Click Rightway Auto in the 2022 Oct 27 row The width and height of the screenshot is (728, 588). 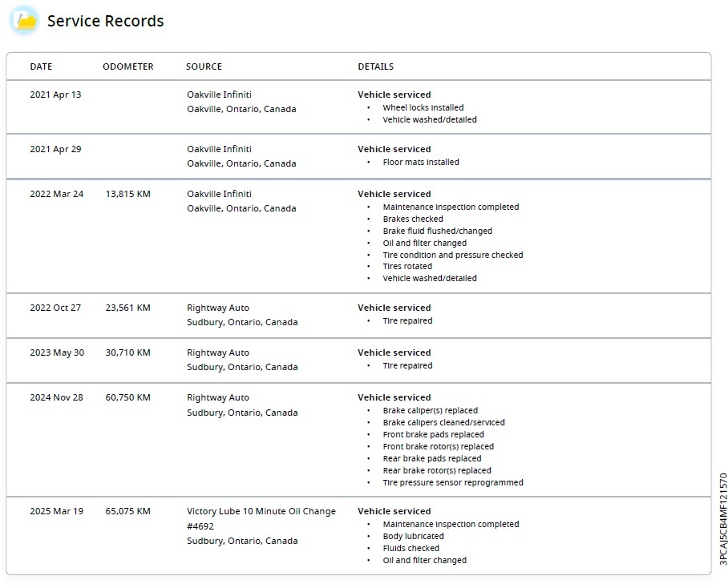point(218,308)
